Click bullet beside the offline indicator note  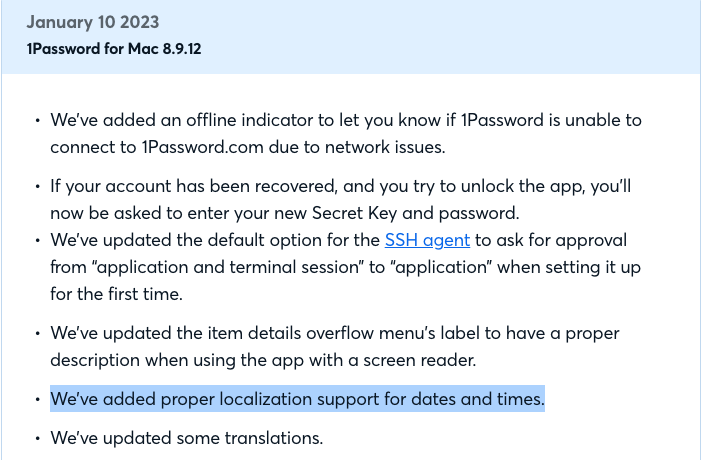click(38, 120)
